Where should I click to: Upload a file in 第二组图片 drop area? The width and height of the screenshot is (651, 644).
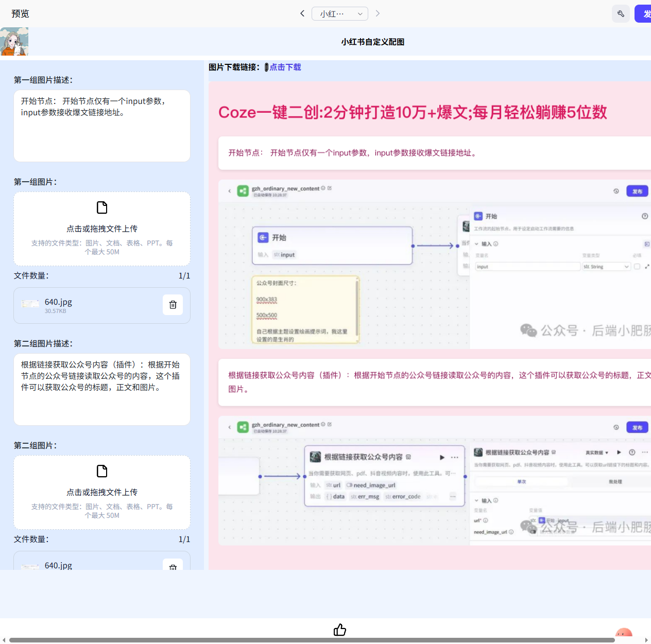point(102,493)
